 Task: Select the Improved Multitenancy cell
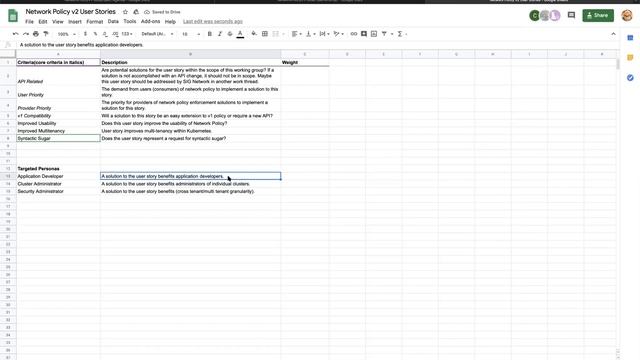[x=58, y=131]
